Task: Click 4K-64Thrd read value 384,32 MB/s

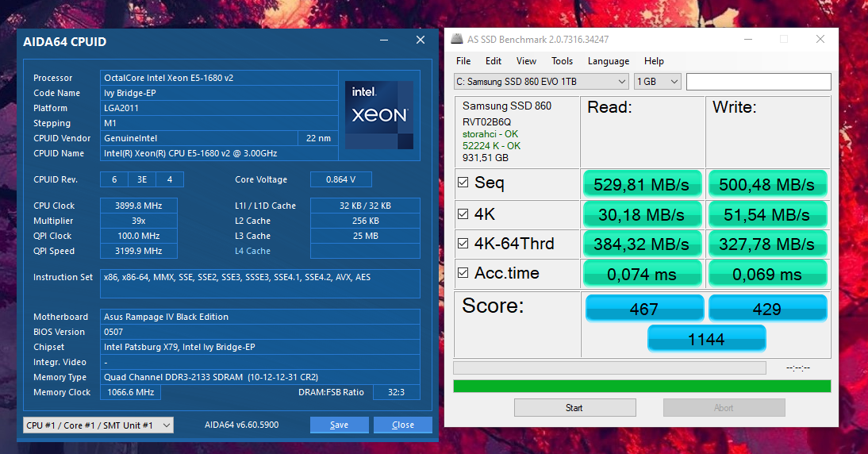Action: point(642,244)
